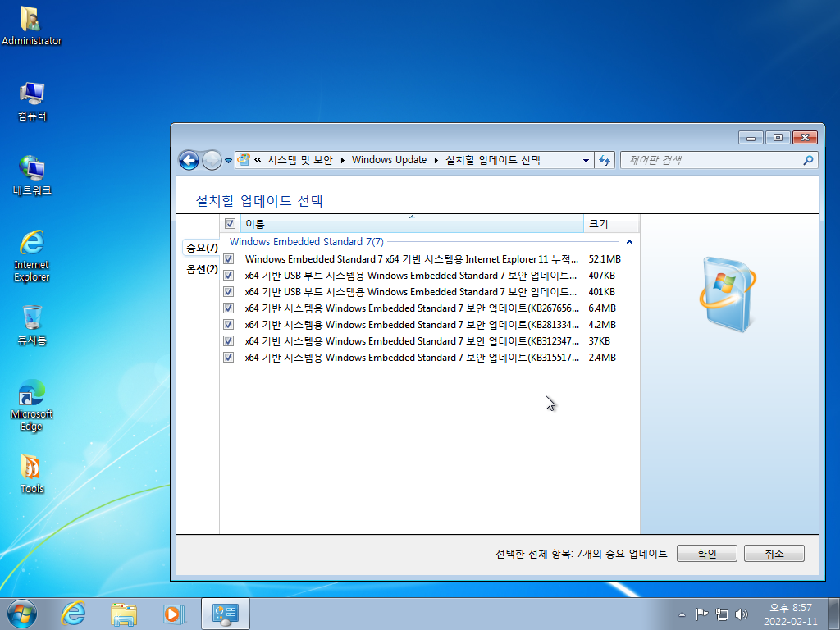Viewport: 840px width, 630px height.
Task: Launch Microsoft Edge desktop shortcut
Action: [32, 405]
